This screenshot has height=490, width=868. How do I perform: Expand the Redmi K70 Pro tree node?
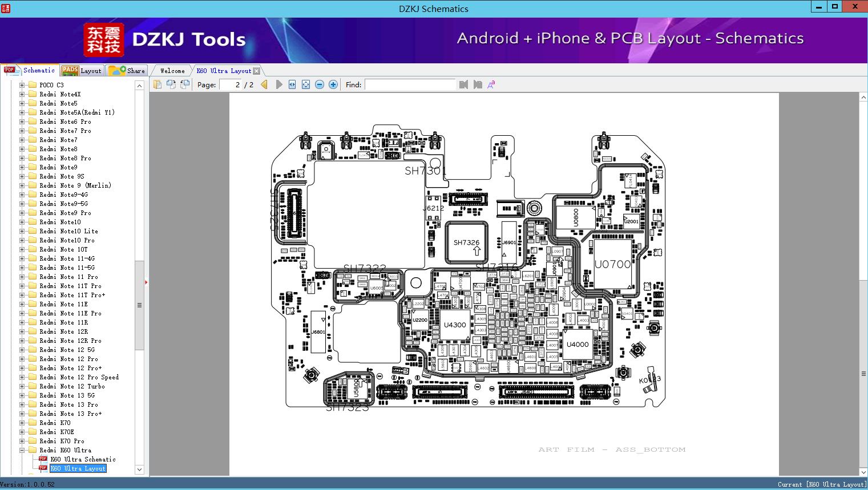(22, 441)
